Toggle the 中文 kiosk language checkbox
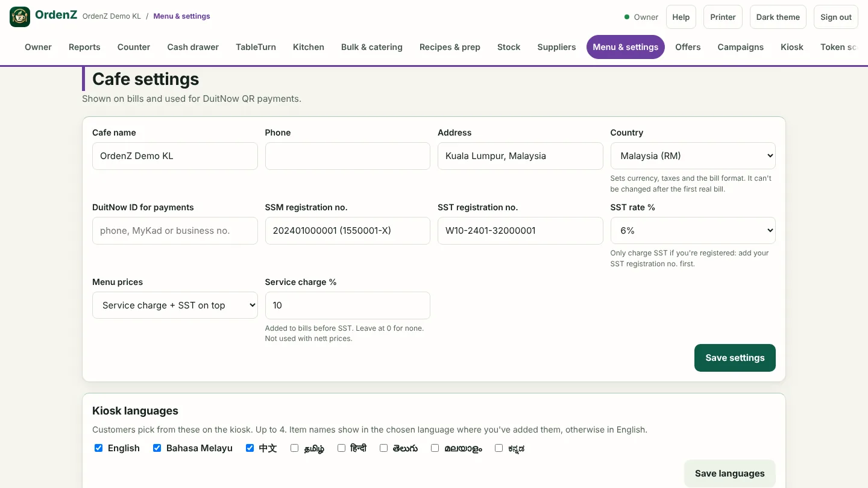The height and width of the screenshot is (488, 868). tap(250, 448)
